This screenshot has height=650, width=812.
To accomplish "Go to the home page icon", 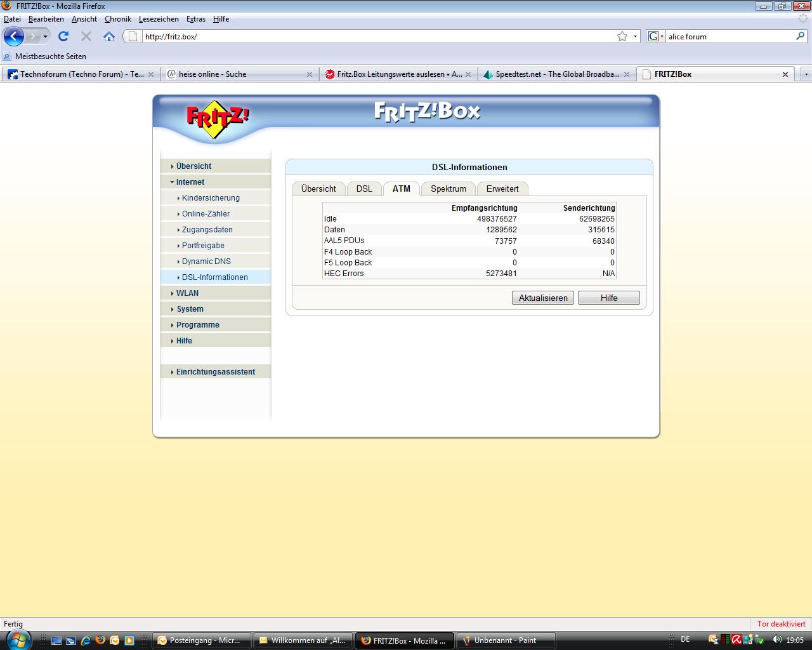I will tap(109, 36).
